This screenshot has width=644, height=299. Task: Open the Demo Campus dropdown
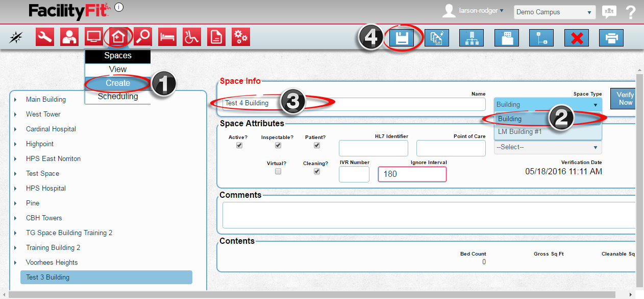coord(555,12)
